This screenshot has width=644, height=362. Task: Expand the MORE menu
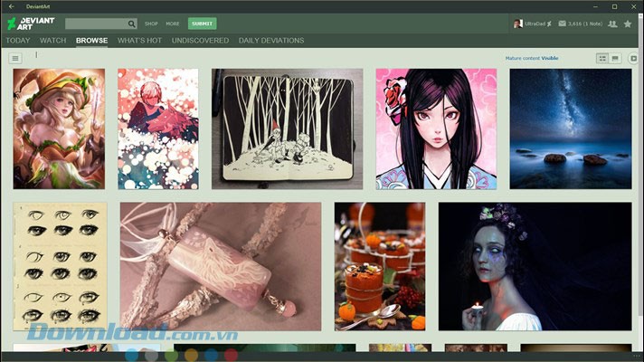point(173,24)
